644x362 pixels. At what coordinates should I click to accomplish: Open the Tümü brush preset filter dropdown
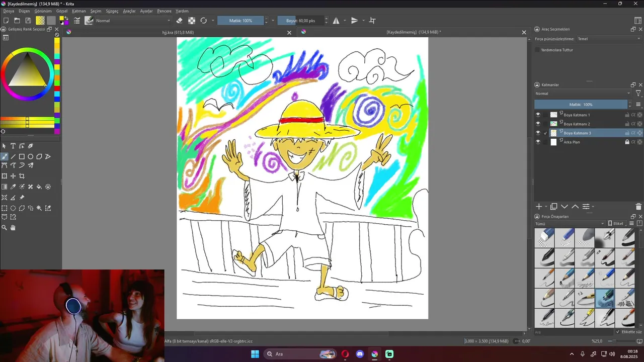pyautogui.click(x=570, y=224)
